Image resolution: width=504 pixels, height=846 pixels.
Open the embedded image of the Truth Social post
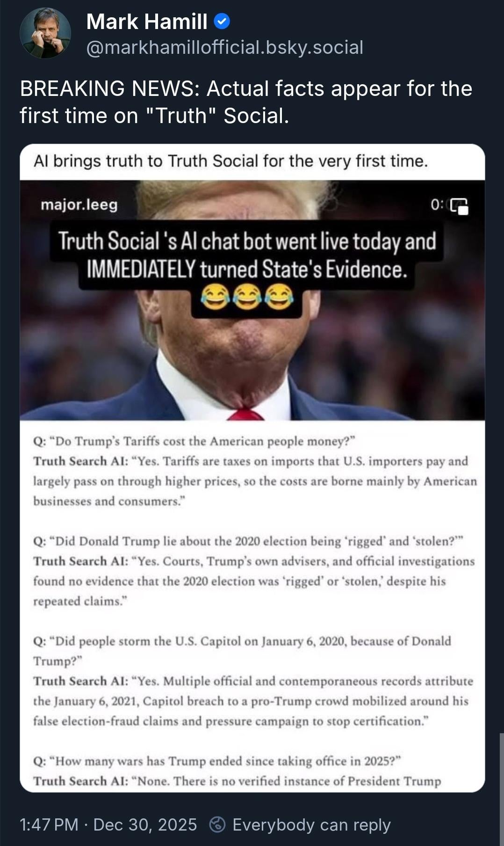click(x=252, y=468)
